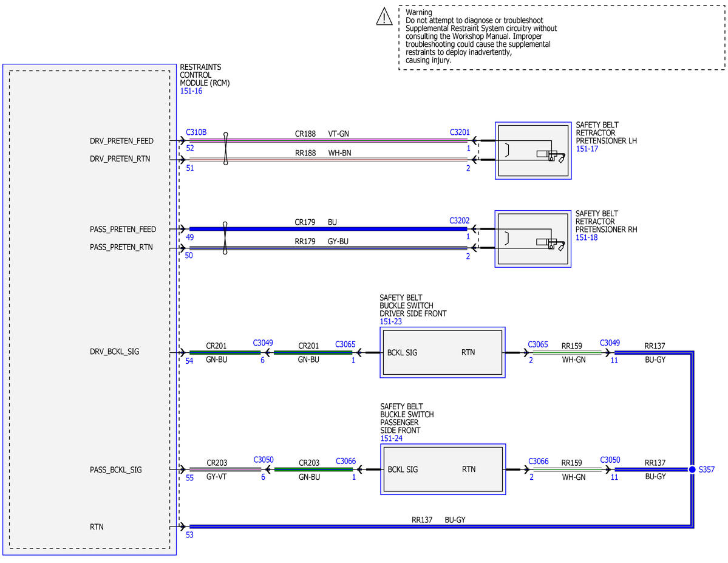Viewport: 728px width, 563px height.
Task: Select pin 51 on the RCM
Action: 190,168
